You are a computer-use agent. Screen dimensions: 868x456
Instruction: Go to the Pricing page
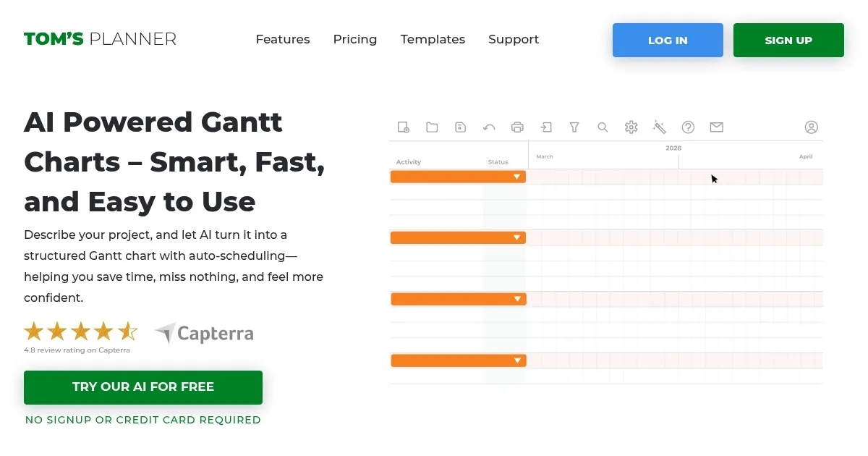click(355, 40)
